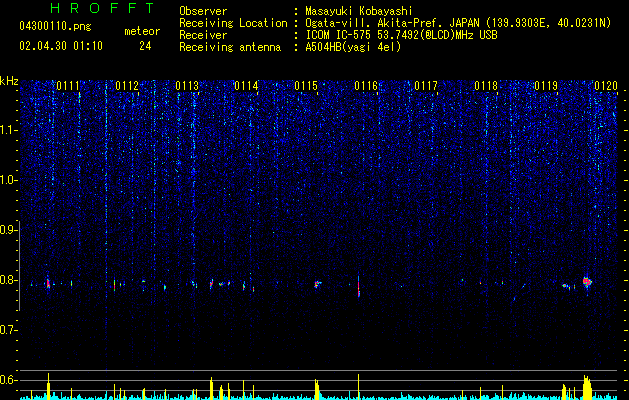The height and width of the screenshot is (400, 629).
Task: Click the meteor echo just after 0115
Action: [317, 284]
